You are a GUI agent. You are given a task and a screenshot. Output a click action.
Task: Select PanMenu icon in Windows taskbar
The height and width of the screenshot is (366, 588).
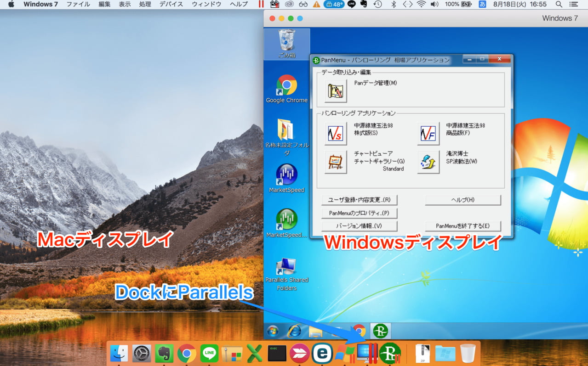[380, 331]
